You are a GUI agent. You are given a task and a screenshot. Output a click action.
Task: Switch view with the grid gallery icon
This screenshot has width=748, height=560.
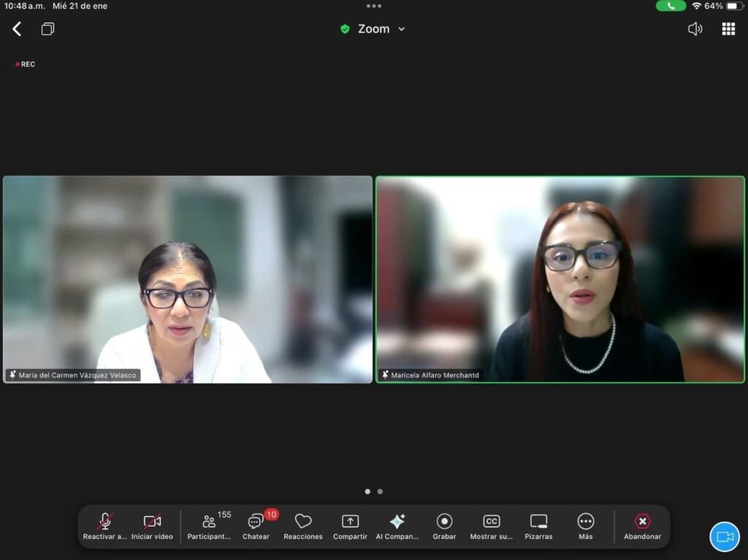point(728,29)
